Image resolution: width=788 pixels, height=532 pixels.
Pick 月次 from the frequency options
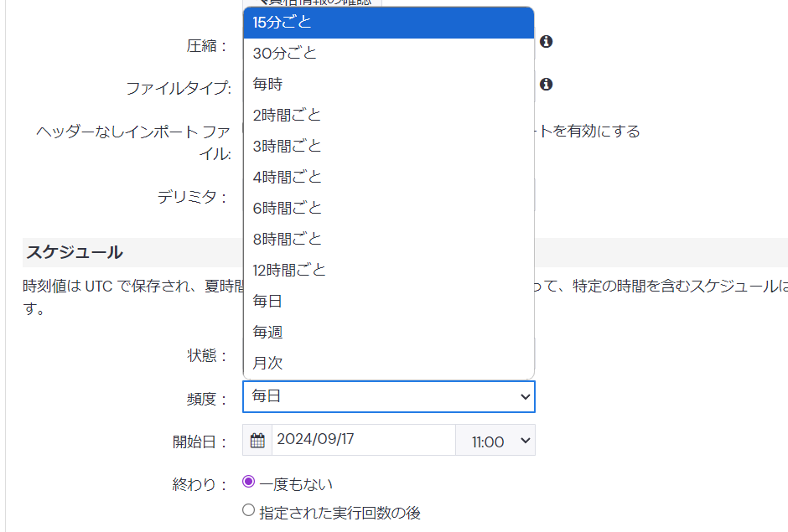tap(388, 364)
